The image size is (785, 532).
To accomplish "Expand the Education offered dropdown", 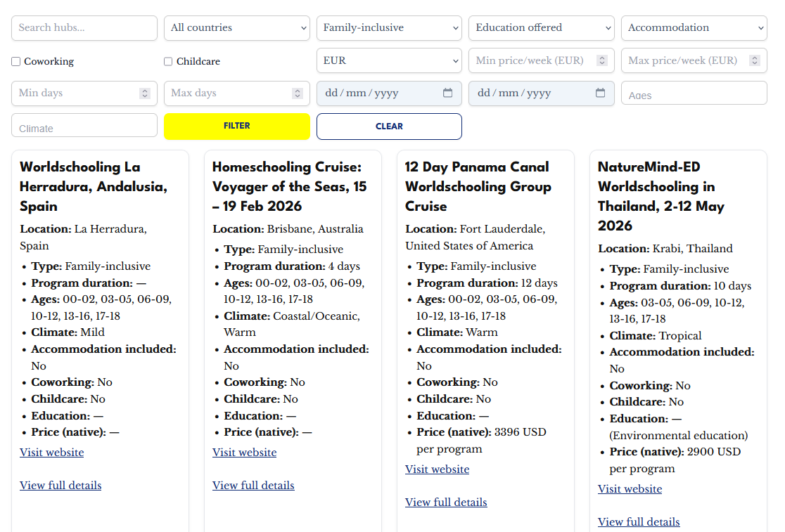I will (542, 28).
